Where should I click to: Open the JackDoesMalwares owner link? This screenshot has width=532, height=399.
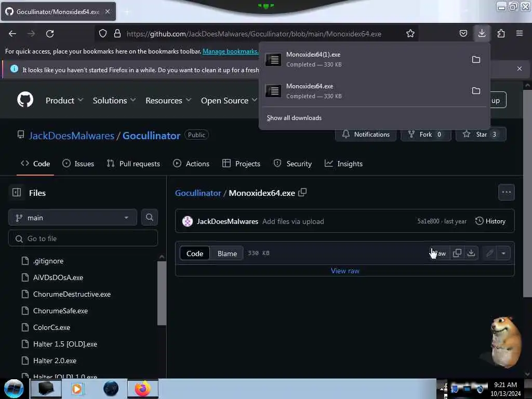72,136
